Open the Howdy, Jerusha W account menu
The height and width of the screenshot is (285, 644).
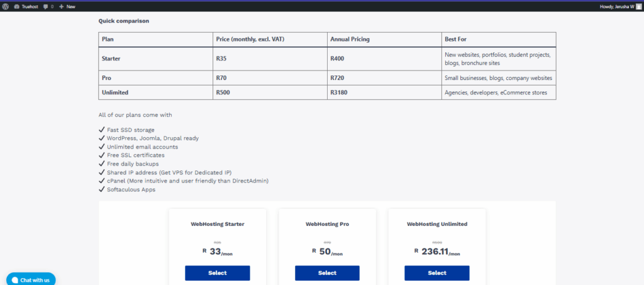pos(620,6)
